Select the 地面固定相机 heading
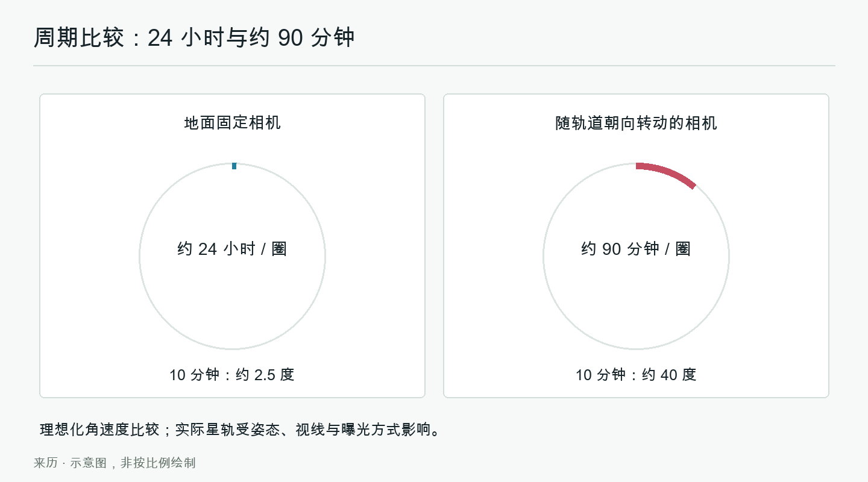This screenshot has height=482, width=868. (x=232, y=123)
